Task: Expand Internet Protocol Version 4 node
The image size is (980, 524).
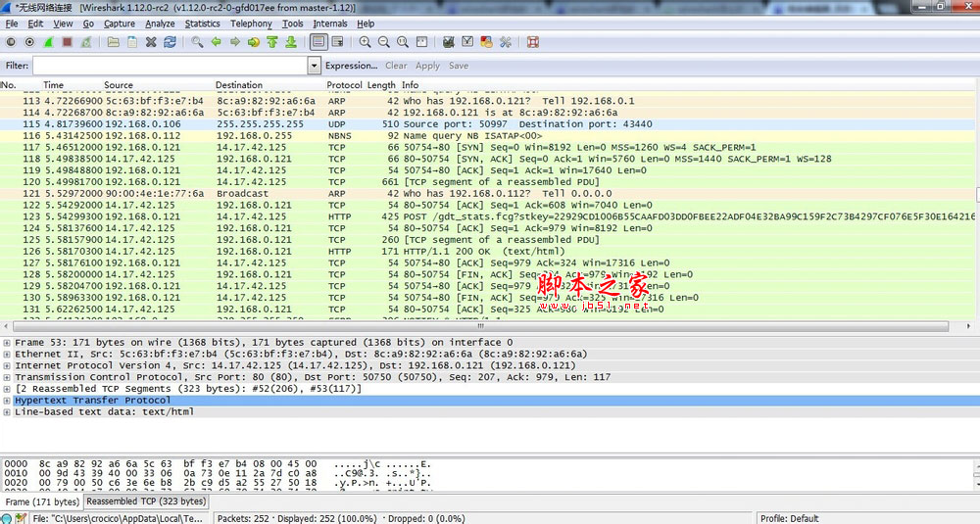Action: click(7, 366)
